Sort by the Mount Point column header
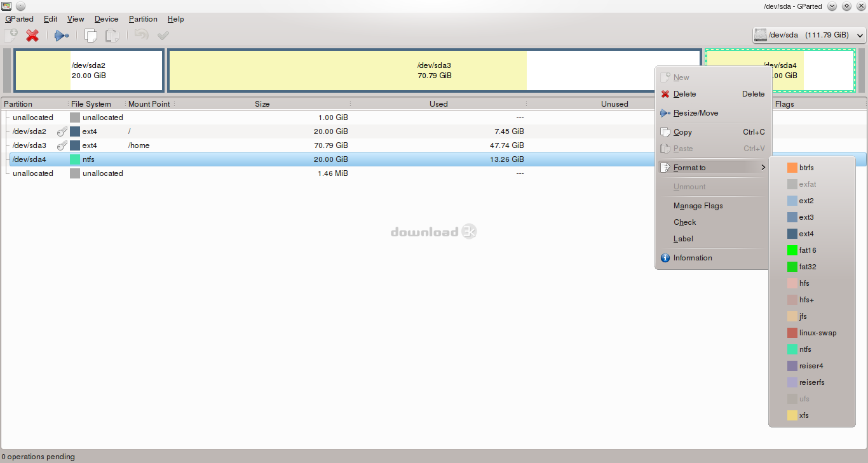 [150, 104]
